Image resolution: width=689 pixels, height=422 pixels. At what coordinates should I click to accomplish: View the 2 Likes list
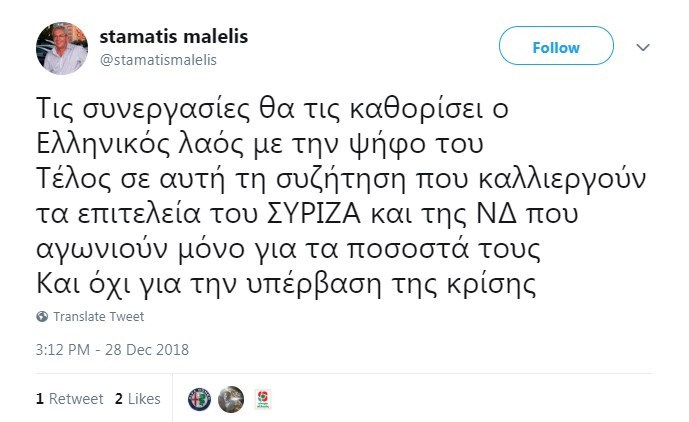click(x=138, y=399)
